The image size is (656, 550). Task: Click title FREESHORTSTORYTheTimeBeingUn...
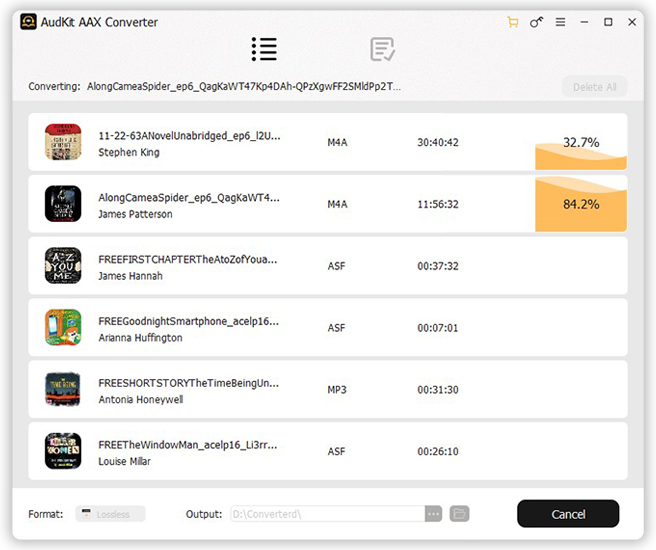point(189,384)
